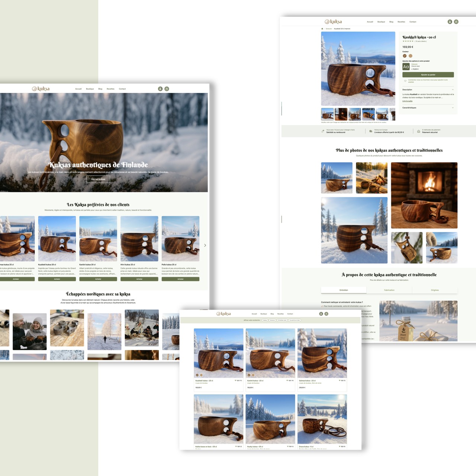Click the Voir les kuksas hero button
The height and width of the screenshot is (476, 476).
(98, 179)
